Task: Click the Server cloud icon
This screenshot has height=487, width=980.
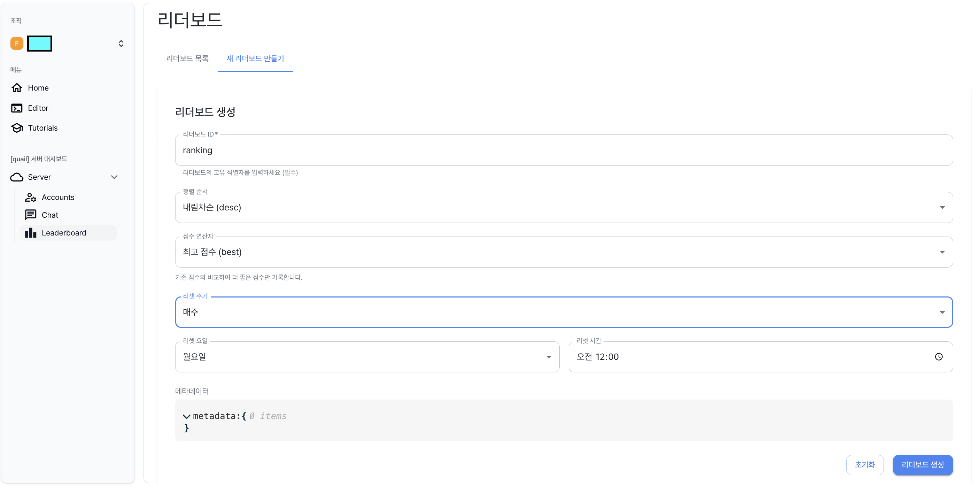Action: pyautogui.click(x=17, y=177)
